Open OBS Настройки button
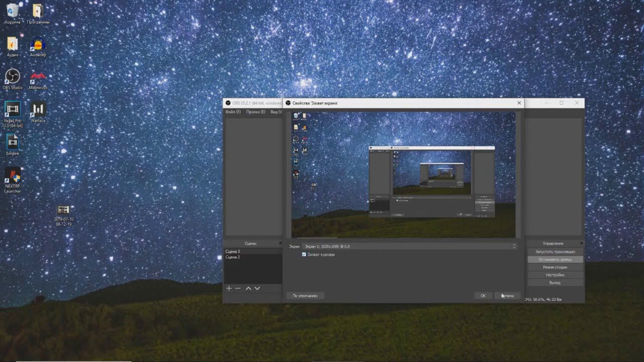Image resolution: width=644 pixels, height=362 pixels. (x=555, y=275)
